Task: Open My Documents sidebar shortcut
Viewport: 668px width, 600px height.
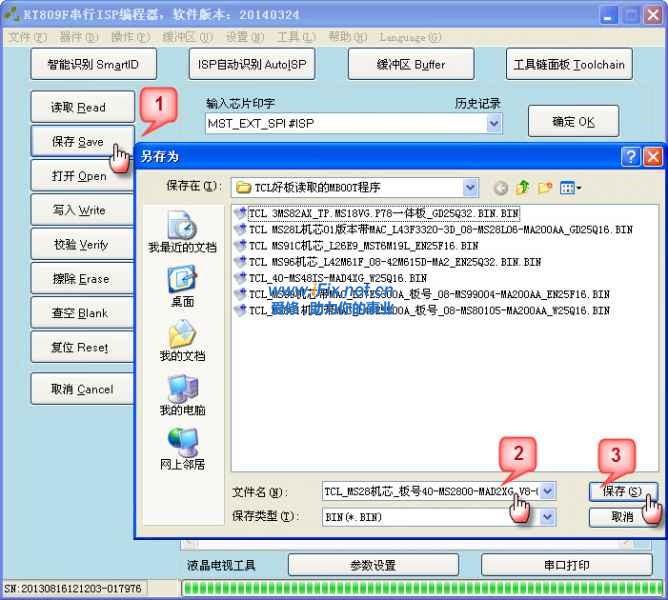Action: 182,340
